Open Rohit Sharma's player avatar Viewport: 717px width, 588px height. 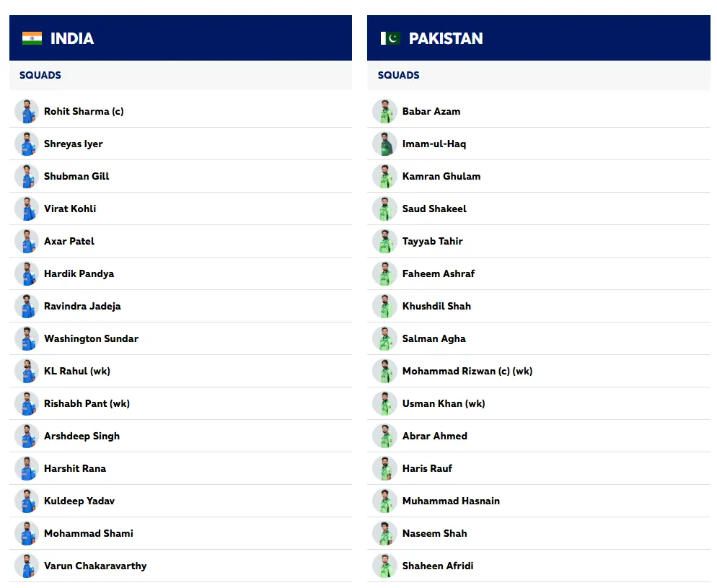click(x=27, y=111)
